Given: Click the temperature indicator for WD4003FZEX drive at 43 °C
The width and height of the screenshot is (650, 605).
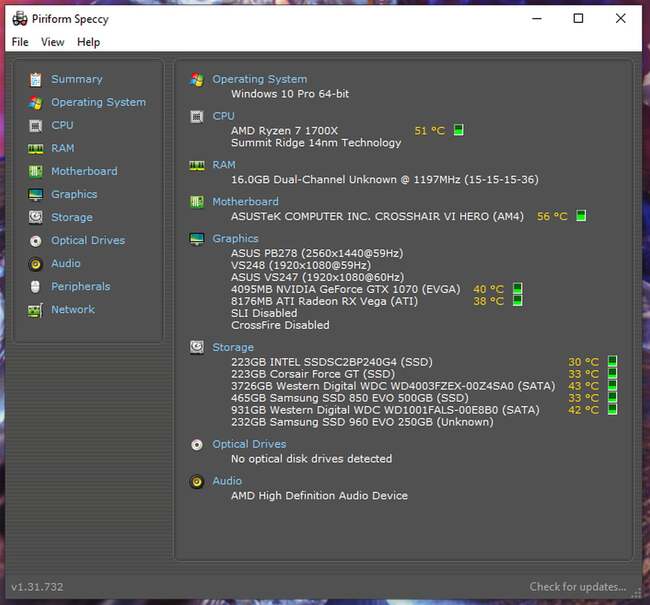Looking at the screenshot, I should [x=612, y=385].
